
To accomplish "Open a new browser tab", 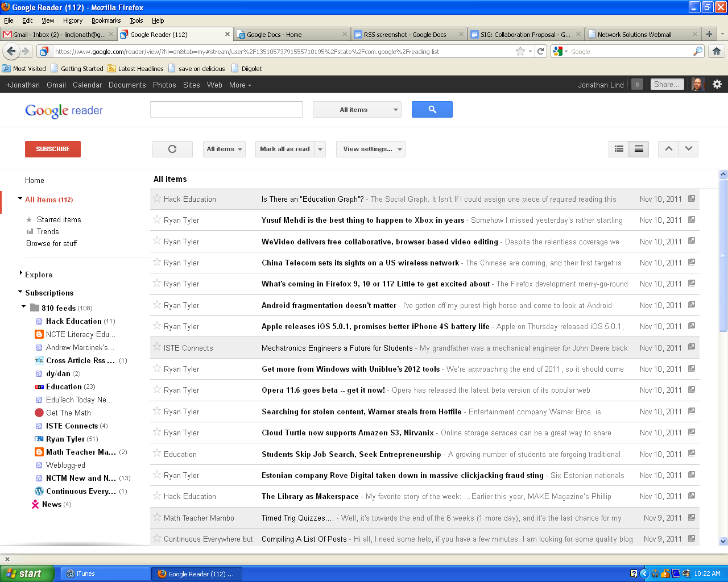I will pos(709,34).
